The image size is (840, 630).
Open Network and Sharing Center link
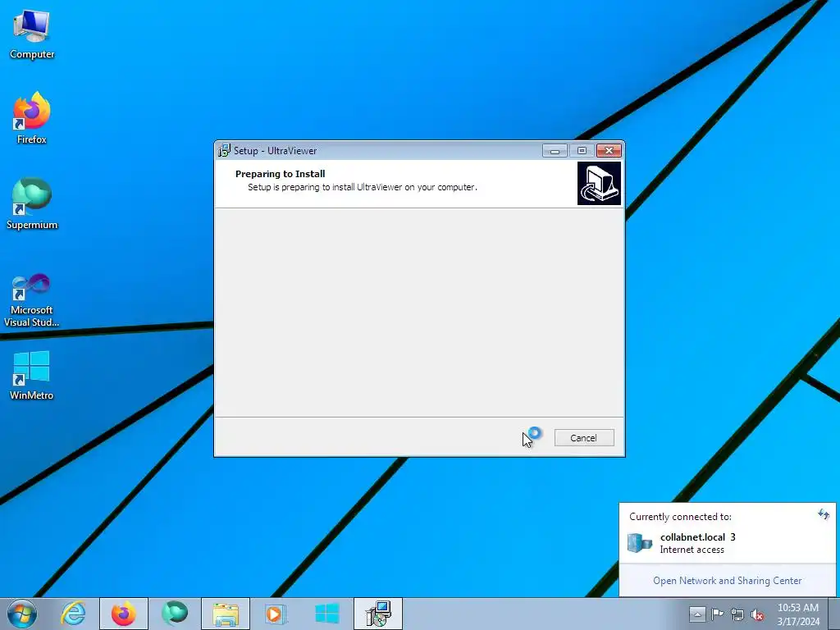727,581
